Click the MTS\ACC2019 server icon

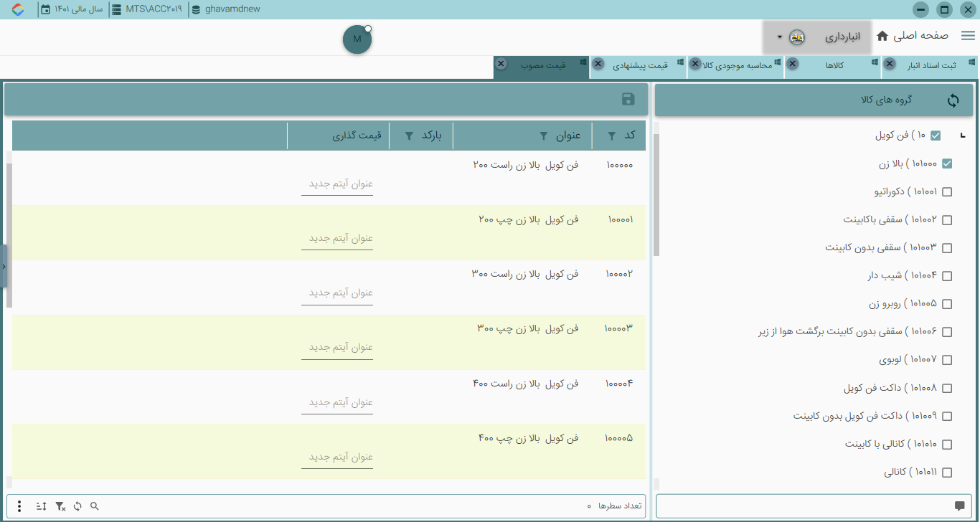click(116, 10)
